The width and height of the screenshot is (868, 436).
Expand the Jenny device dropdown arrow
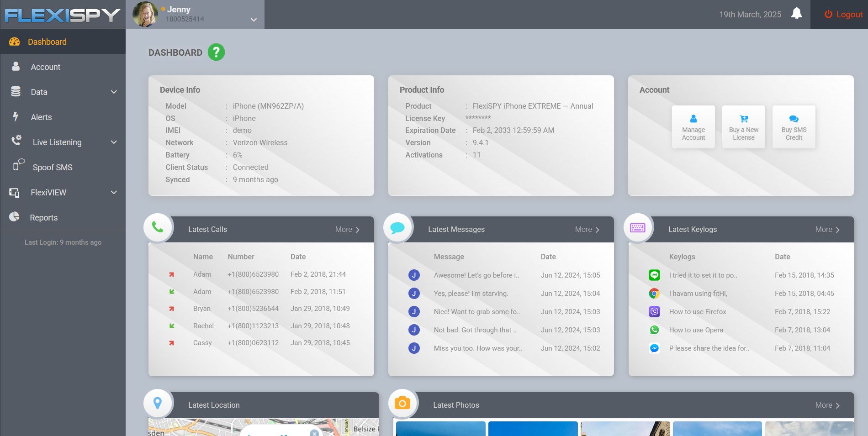254,20
